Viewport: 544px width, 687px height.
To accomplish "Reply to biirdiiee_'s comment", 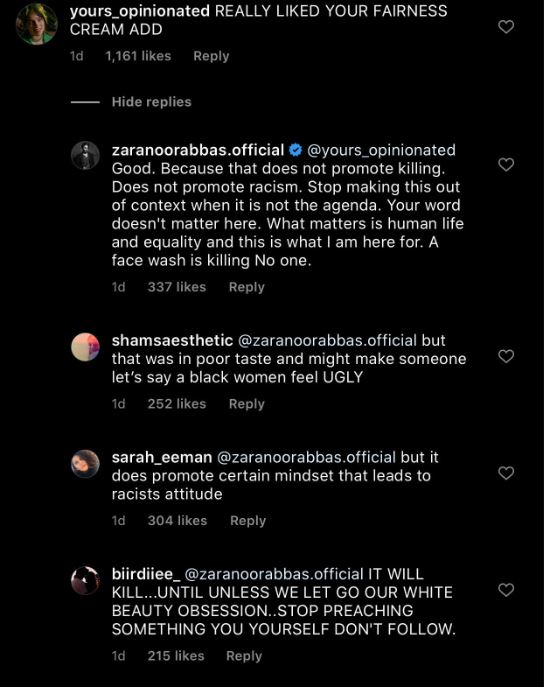I will coord(244,656).
